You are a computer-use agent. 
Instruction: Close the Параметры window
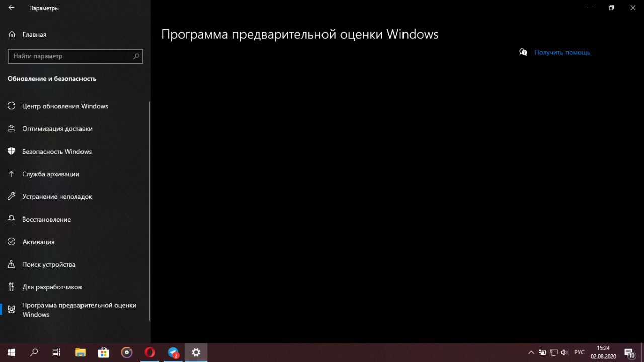(x=633, y=8)
